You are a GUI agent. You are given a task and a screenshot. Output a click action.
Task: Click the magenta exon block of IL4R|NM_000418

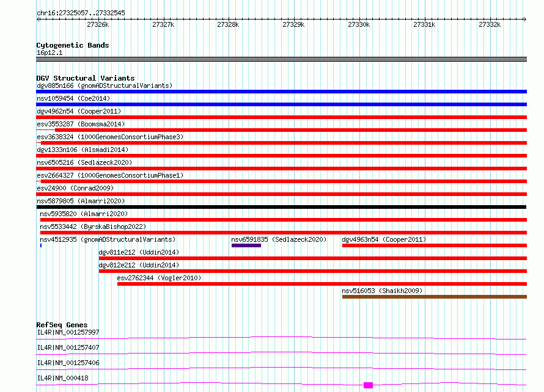click(x=368, y=385)
